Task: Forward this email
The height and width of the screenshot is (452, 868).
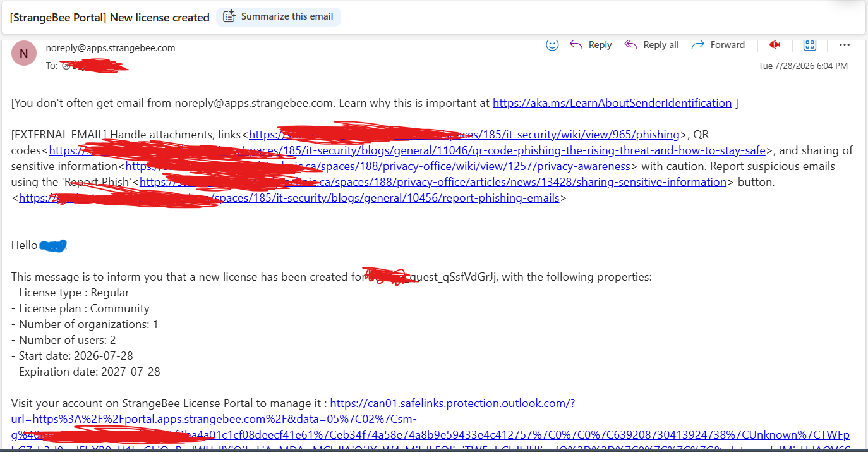Action: click(x=718, y=45)
